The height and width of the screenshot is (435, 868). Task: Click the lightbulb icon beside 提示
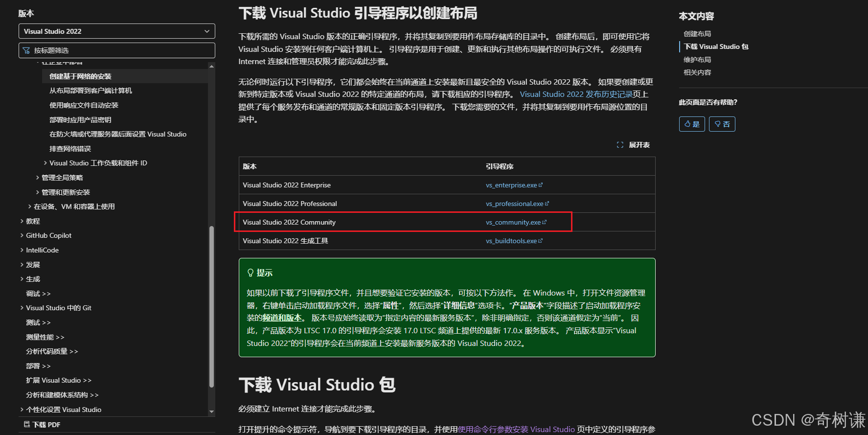tap(251, 273)
